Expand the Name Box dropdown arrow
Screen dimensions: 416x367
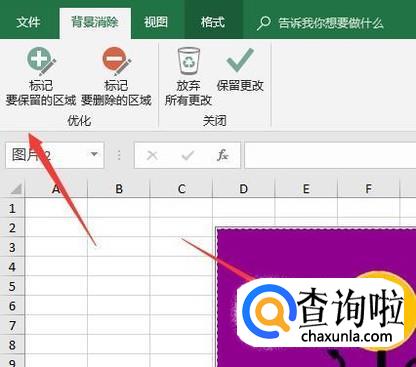pyautogui.click(x=94, y=155)
